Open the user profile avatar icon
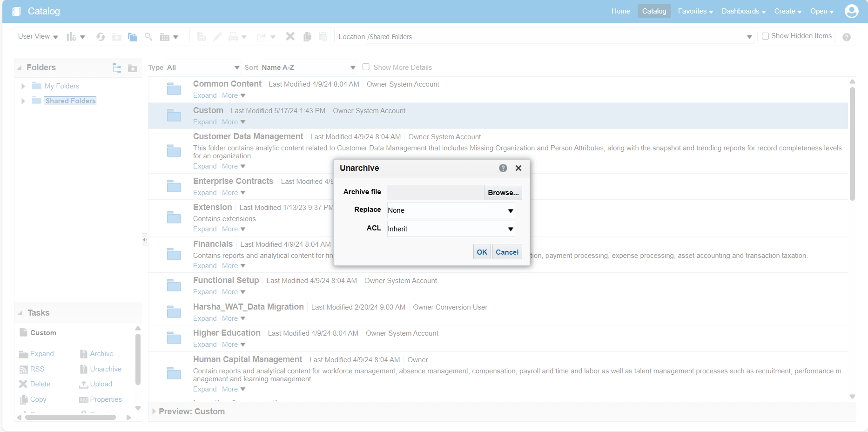This screenshot has height=432, width=868. tap(852, 11)
